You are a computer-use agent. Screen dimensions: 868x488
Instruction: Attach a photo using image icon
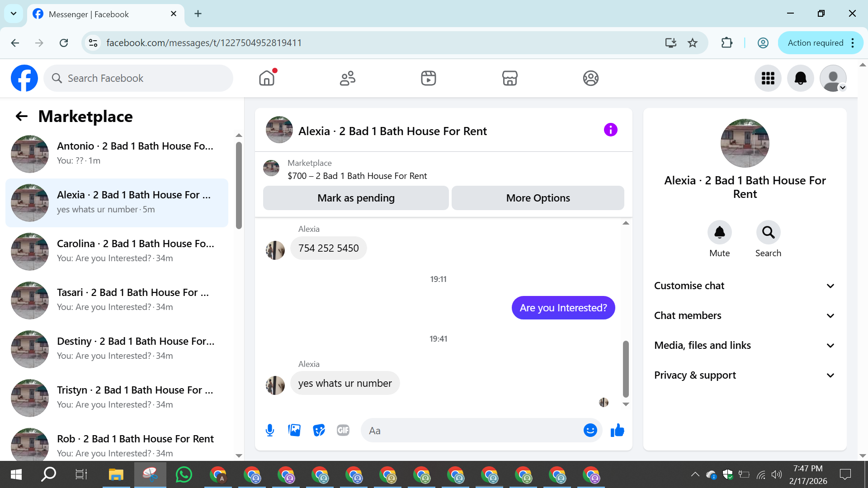tap(294, 430)
